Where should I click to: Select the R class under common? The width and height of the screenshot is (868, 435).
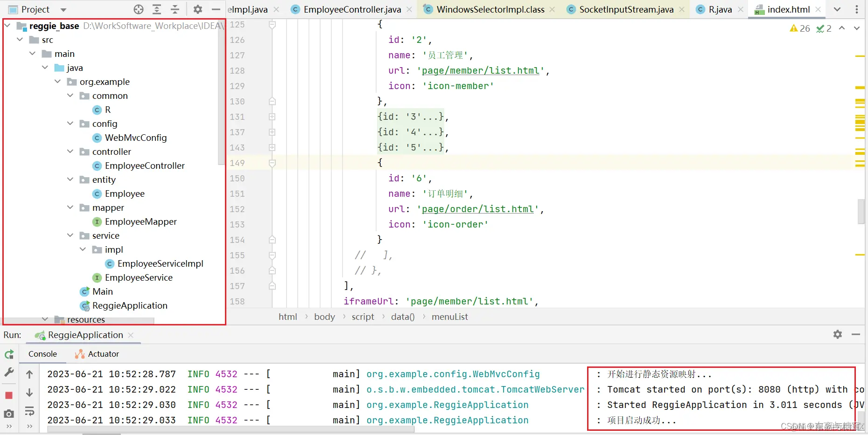pyautogui.click(x=108, y=110)
